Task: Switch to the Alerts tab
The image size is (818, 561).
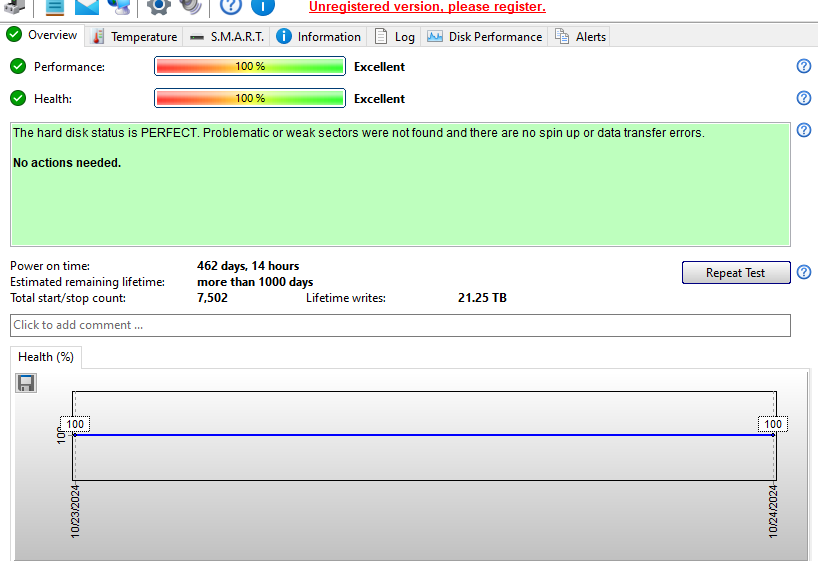Action: point(580,37)
